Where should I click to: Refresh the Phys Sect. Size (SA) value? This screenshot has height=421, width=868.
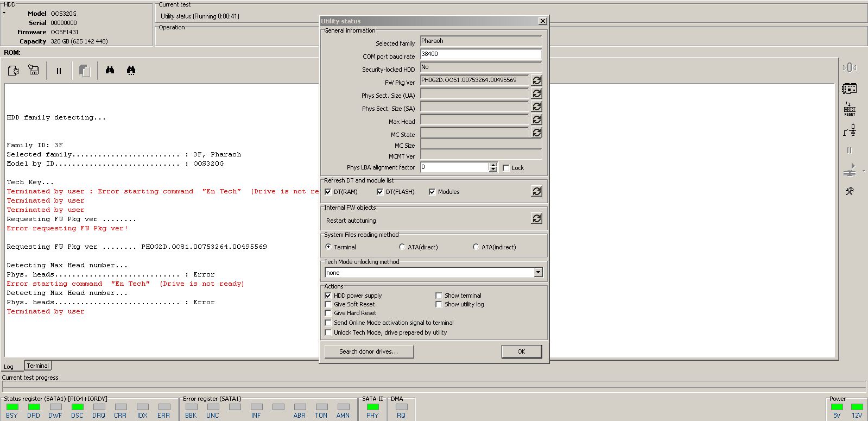tap(536, 106)
